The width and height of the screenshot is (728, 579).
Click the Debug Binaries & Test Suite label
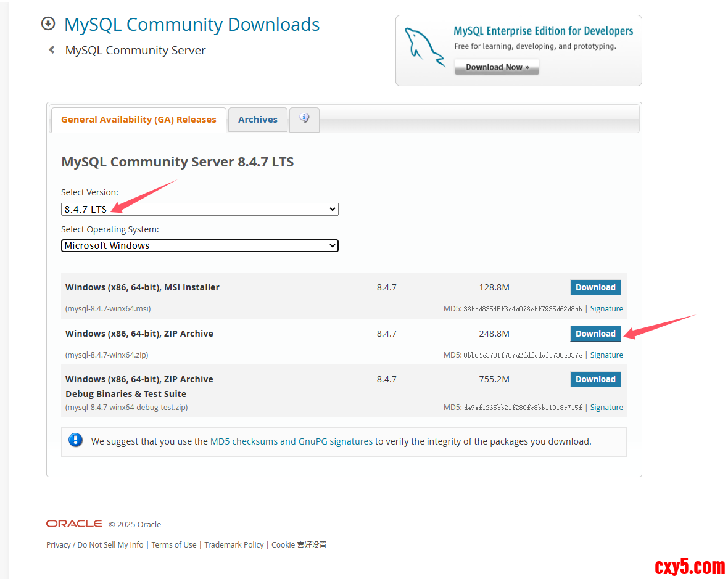point(126,394)
